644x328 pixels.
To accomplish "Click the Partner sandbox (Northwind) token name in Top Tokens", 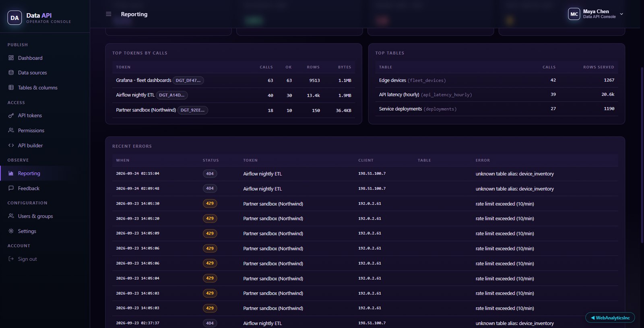I will point(146,110).
